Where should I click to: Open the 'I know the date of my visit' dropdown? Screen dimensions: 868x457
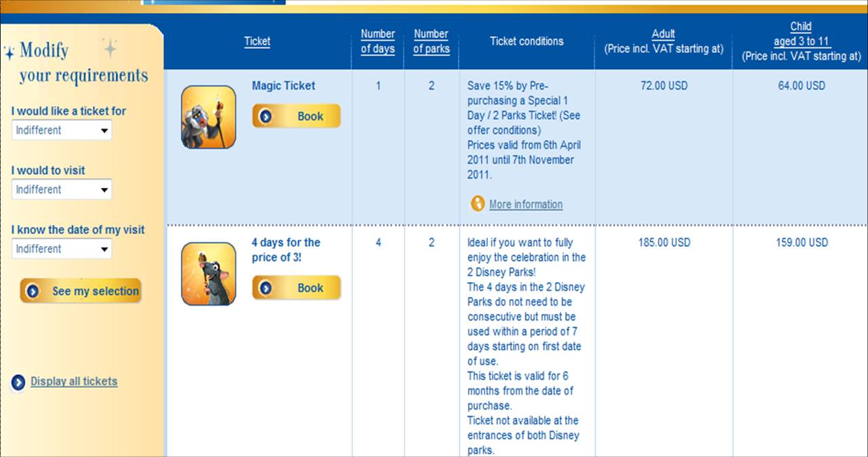62,249
